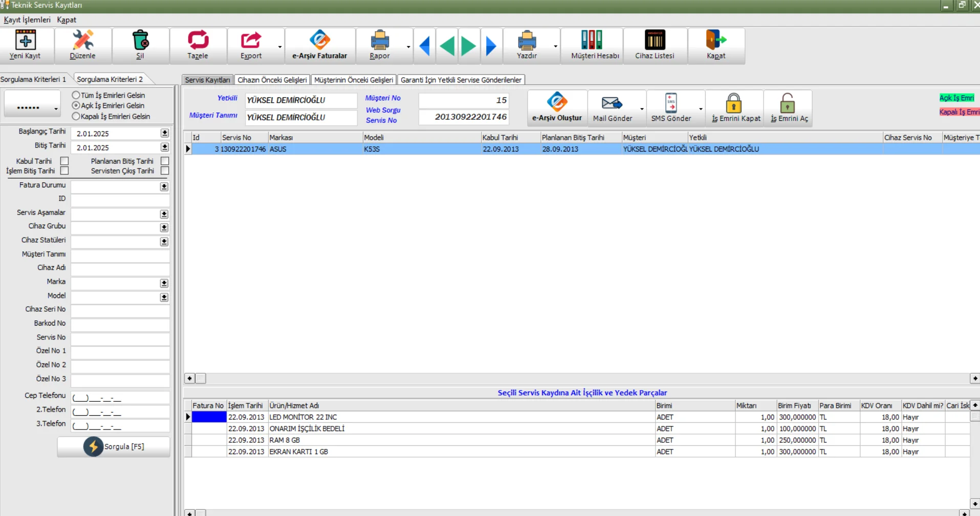The height and width of the screenshot is (516, 980).
Task: Select Tüm İş Emirleri Gelsin radio
Action: click(x=76, y=95)
